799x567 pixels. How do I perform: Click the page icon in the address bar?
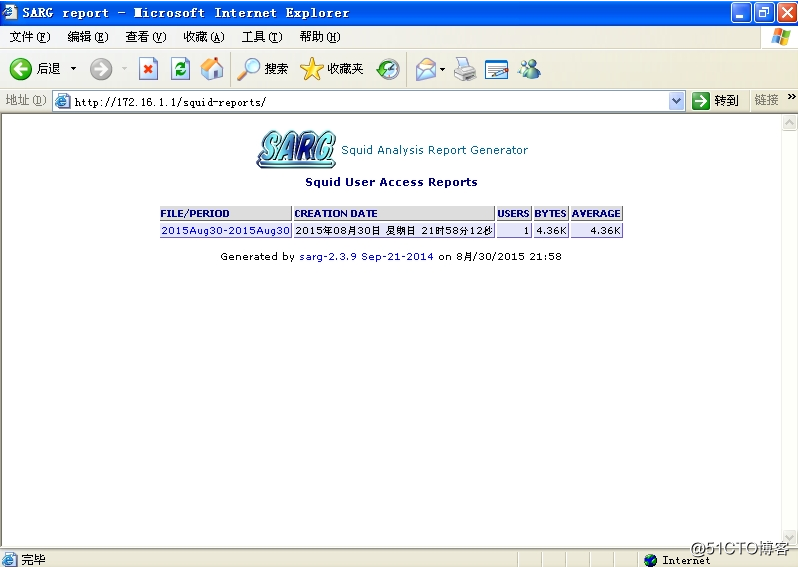(62, 101)
